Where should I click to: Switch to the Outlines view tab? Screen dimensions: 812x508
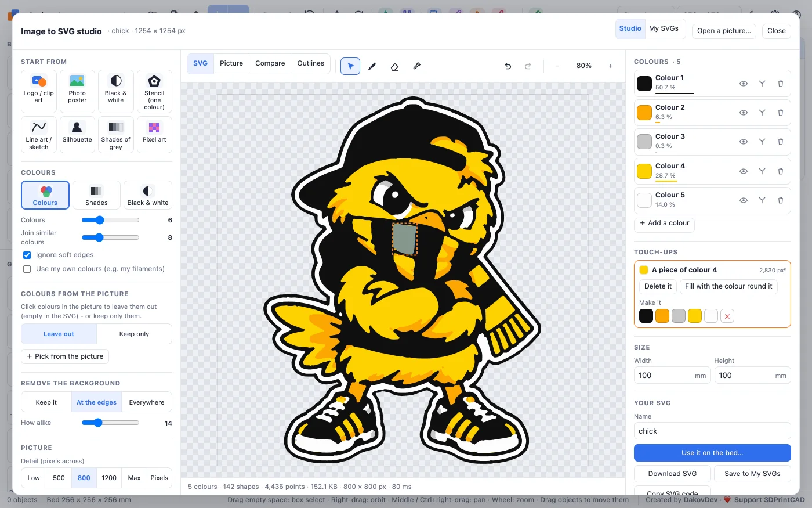pos(311,63)
